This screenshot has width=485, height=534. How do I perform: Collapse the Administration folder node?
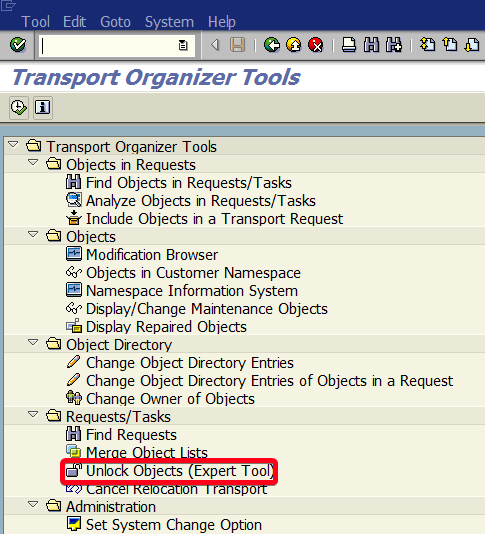click(33, 504)
